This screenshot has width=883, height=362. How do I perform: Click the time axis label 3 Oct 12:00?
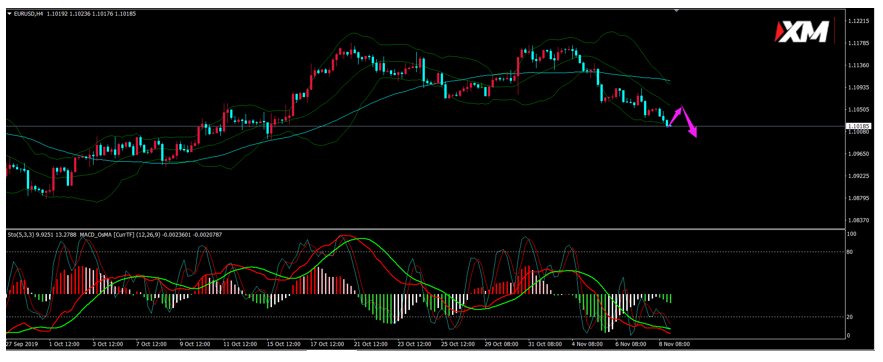point(107,343)
